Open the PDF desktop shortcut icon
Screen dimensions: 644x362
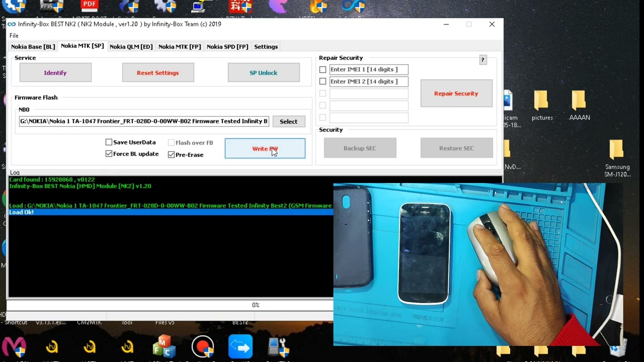pos(90,6)
